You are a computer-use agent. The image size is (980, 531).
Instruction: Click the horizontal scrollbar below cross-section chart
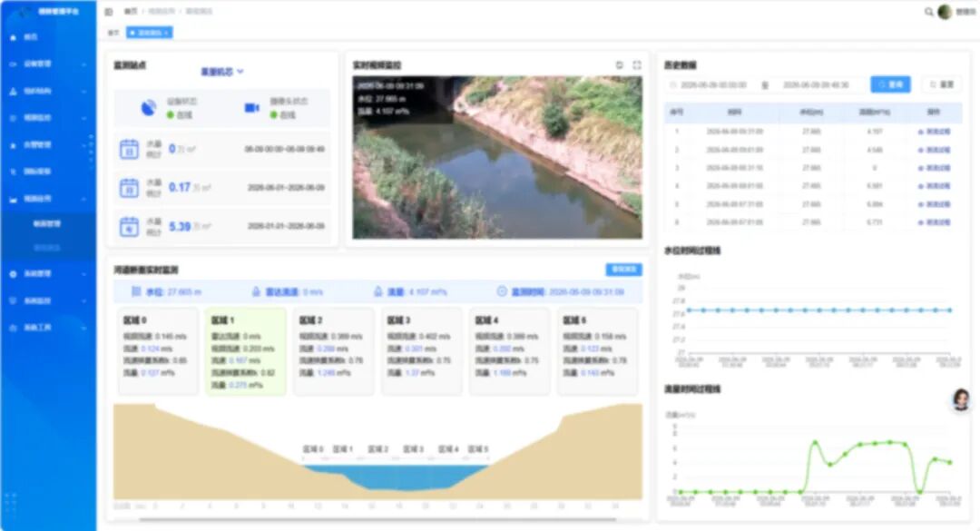pos(377,519)
